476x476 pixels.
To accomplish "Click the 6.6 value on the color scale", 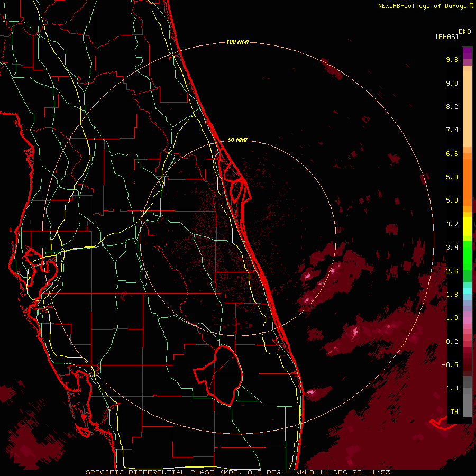I will [452, 153].
